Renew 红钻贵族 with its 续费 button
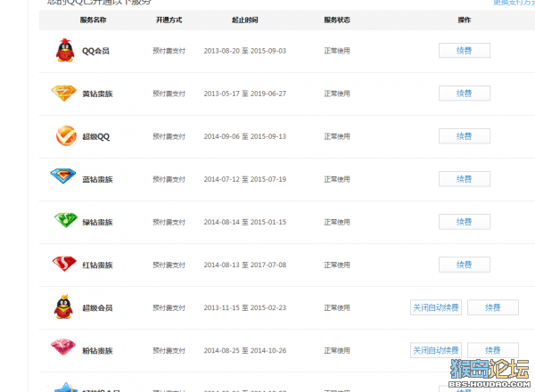 (465, 265)
